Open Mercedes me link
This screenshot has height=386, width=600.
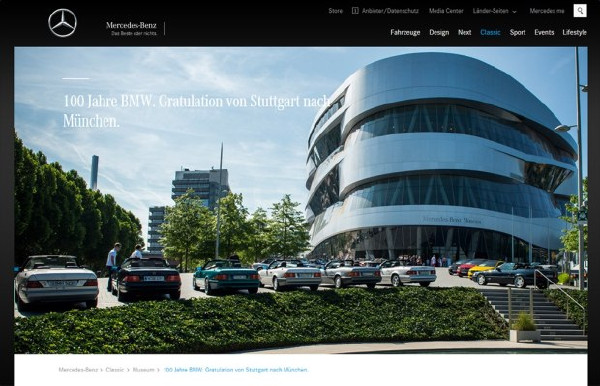[x=547, y=11]
